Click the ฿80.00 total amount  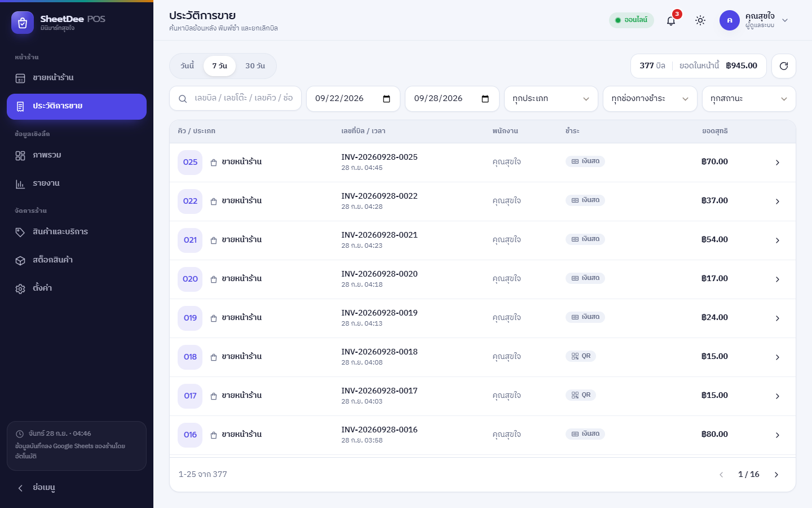point(714,434)
